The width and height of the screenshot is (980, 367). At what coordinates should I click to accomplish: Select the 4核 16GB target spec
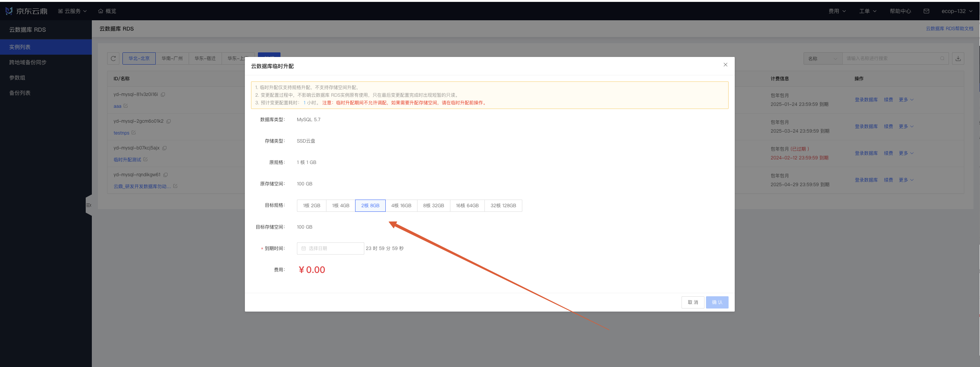[x=401, y=206]
